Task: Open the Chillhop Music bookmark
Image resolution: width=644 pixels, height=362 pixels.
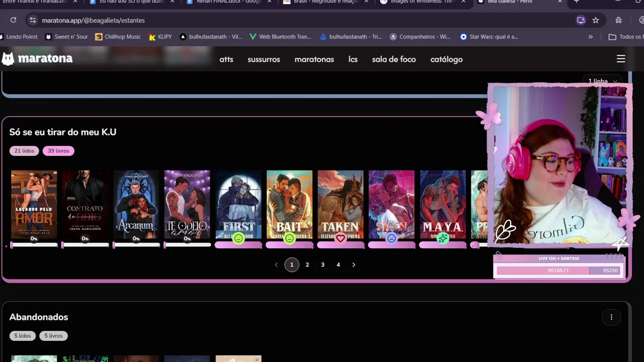Action: 118,37
